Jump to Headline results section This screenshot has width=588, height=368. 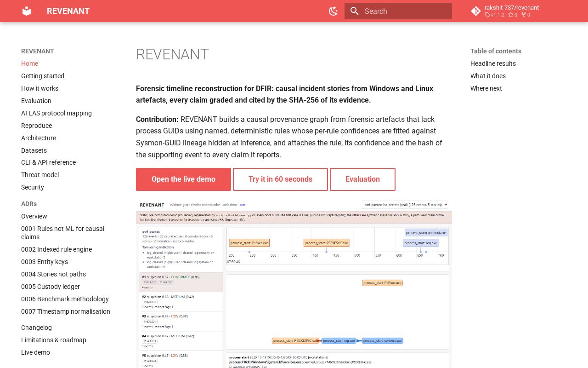[x=493, y=63]
